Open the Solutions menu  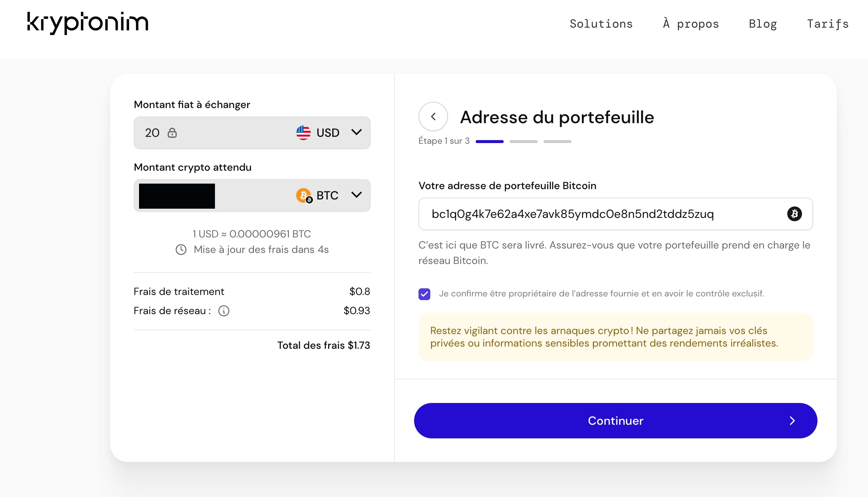pos(601,24)
